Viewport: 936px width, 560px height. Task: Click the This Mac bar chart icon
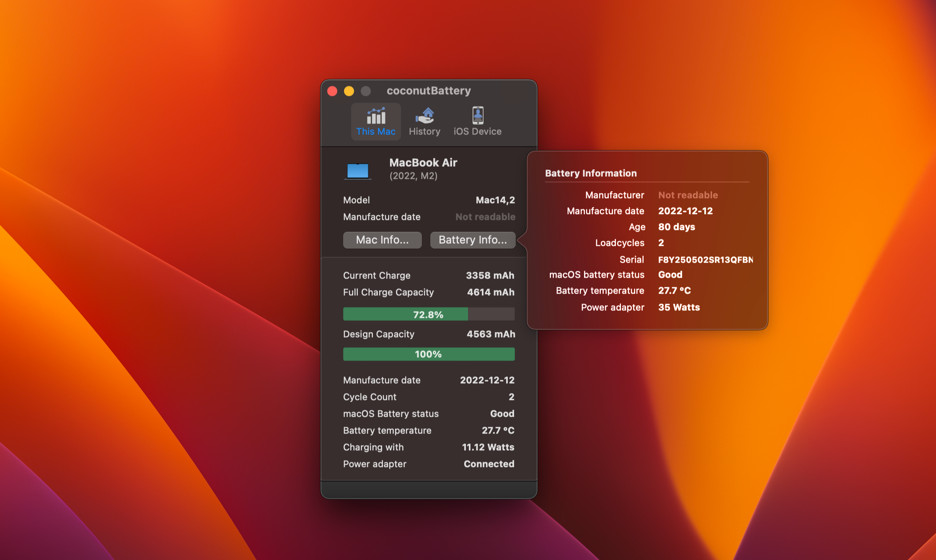[x=376, y=116]
